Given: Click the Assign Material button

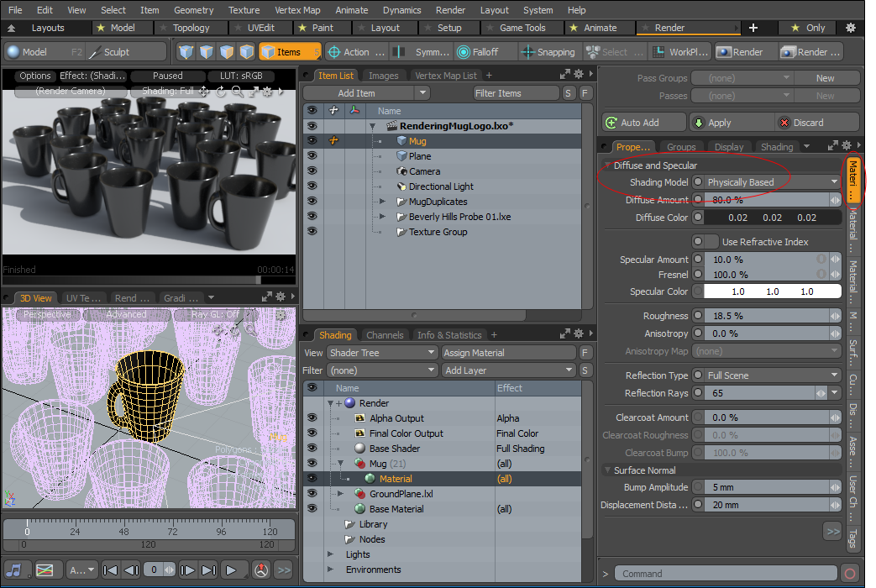Looking at the screenshot, I should [x=507, y=353].
